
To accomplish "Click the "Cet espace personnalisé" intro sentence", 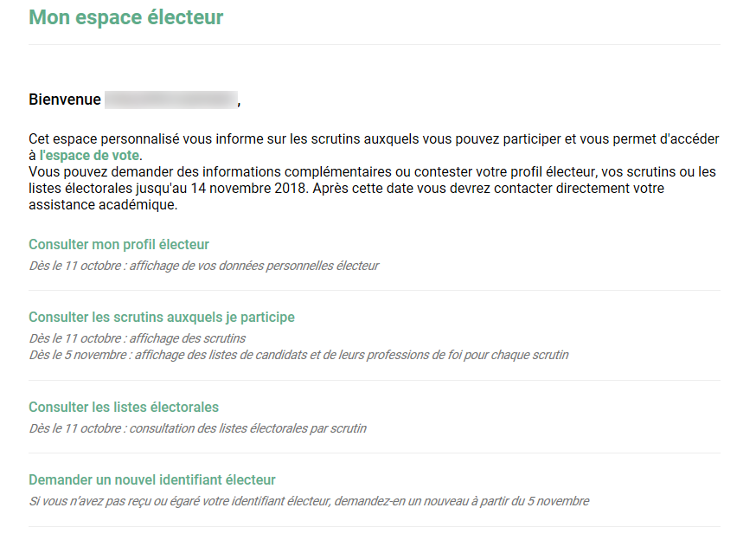I will [374, 147].
